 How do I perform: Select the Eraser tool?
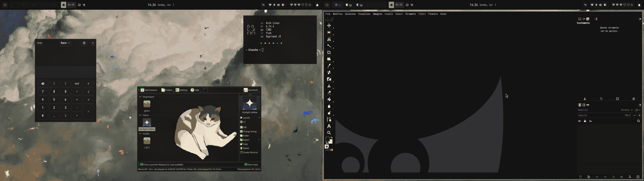coord(329,93)
